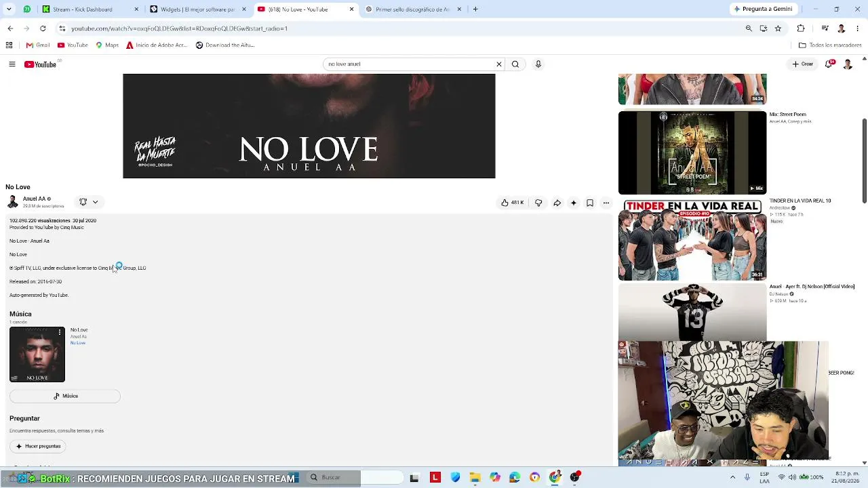Viewport: 868px width, 488px height.
Task: Open the sparkle Ask button beside share
Action: tap(574, 203)
